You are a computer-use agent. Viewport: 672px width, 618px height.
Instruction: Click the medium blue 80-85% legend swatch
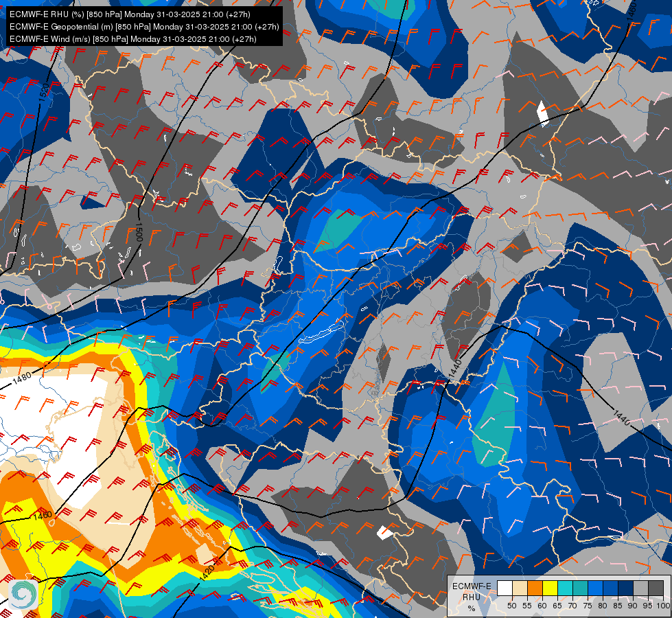tap(610, 588)
